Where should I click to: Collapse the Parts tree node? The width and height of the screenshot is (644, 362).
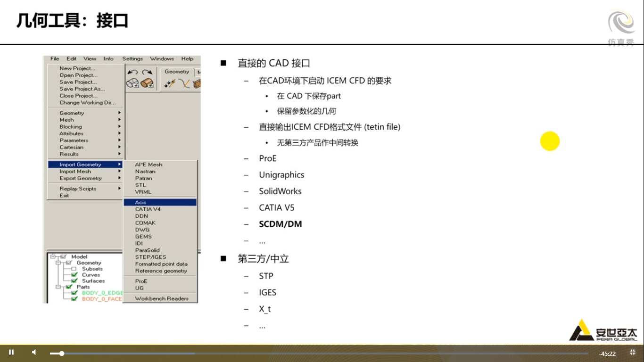(x=58, y=288)
